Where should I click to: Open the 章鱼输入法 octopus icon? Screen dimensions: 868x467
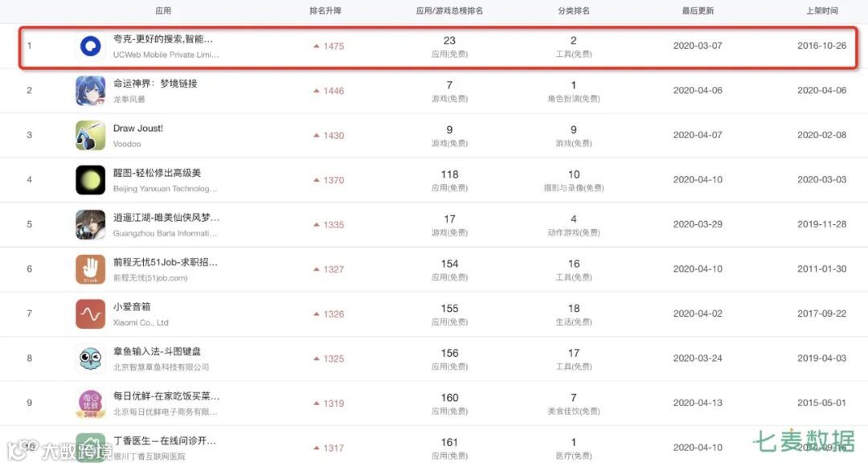pyautogui.click(x=90, y=358)
